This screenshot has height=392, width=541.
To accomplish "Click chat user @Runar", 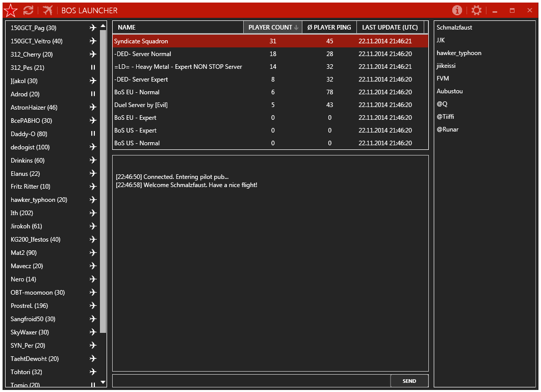I will pos(448,129).
